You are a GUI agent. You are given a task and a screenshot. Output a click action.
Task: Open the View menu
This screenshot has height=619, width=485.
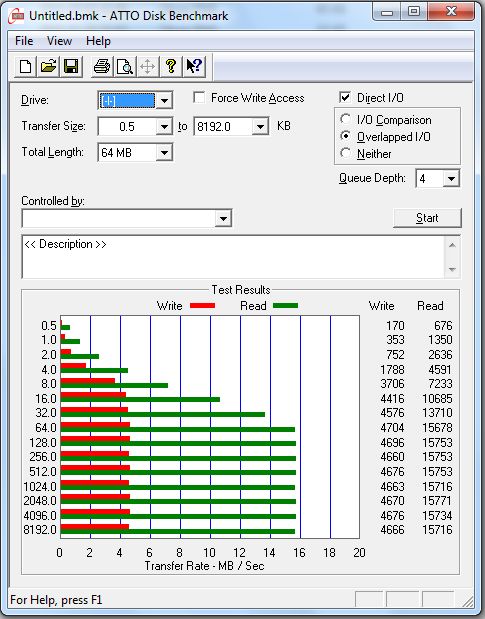59,41
